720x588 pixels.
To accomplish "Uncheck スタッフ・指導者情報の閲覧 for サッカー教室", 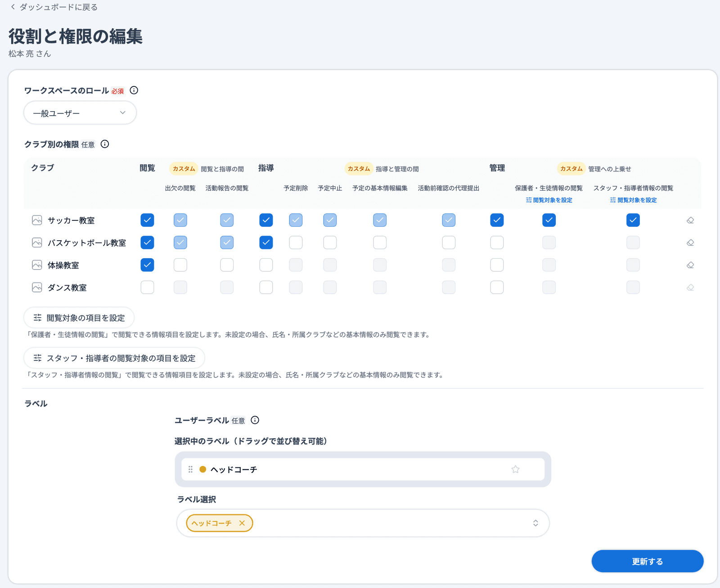I will pyautogui.click(x=633, y=220).
